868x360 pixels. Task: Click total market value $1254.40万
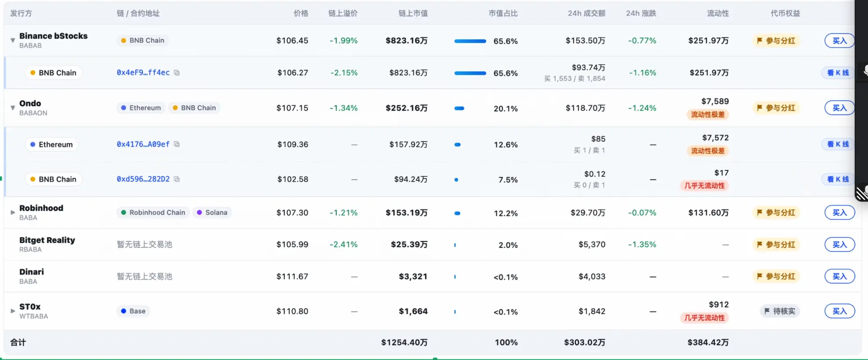[404, 342]
